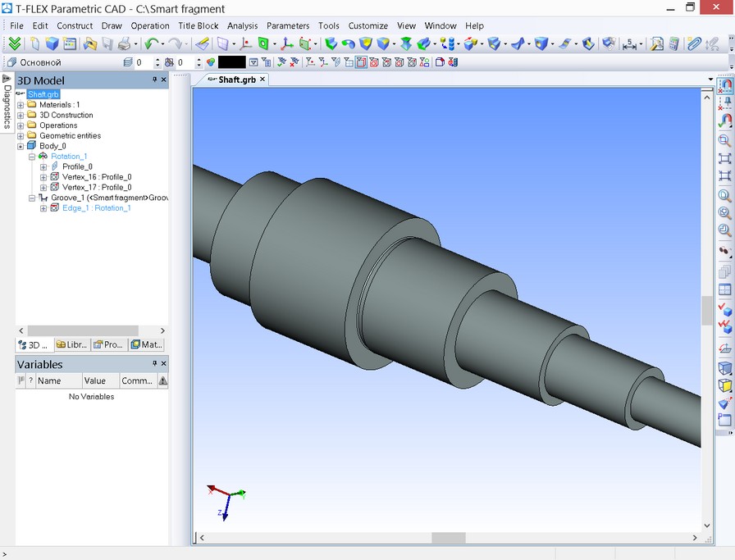This screenshot has width=735, height=560.
Task: Pin the 3D Model panel with the pushpin
Action: pos(154,80)
